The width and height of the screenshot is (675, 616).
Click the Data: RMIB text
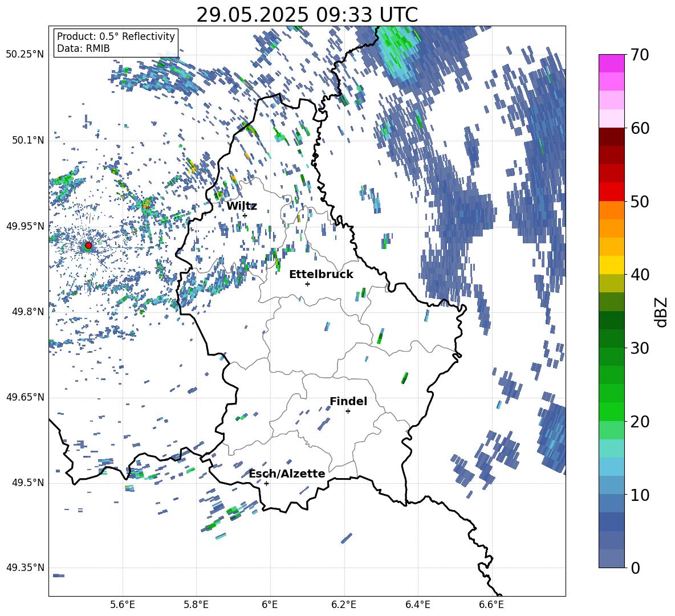pyautogui.click(x=83, y=48)
